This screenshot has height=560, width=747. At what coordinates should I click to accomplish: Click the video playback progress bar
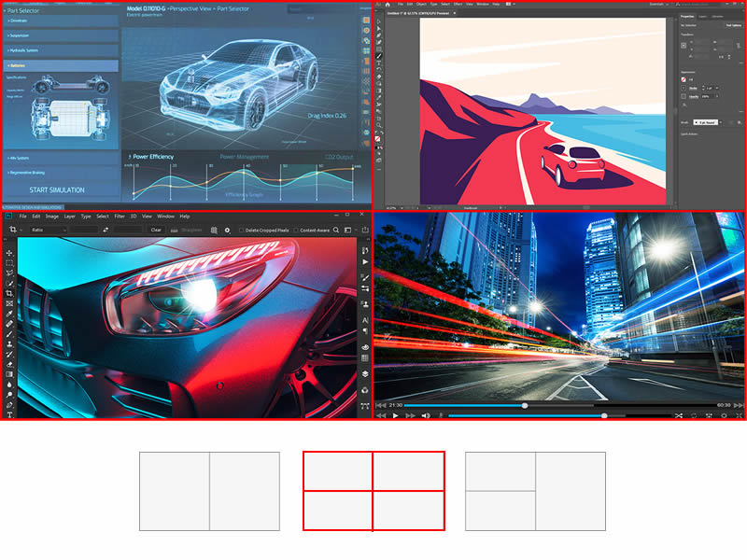[x=560, y=405]
